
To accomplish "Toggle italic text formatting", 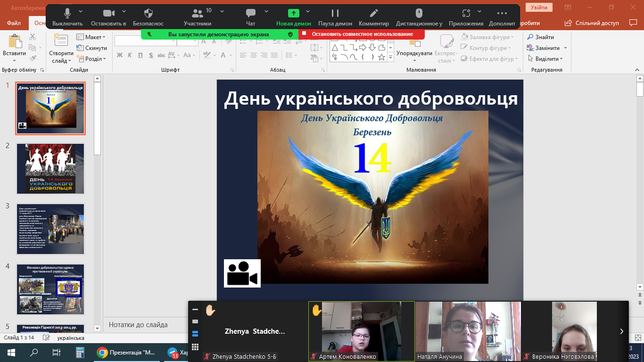I will point(130,55).
